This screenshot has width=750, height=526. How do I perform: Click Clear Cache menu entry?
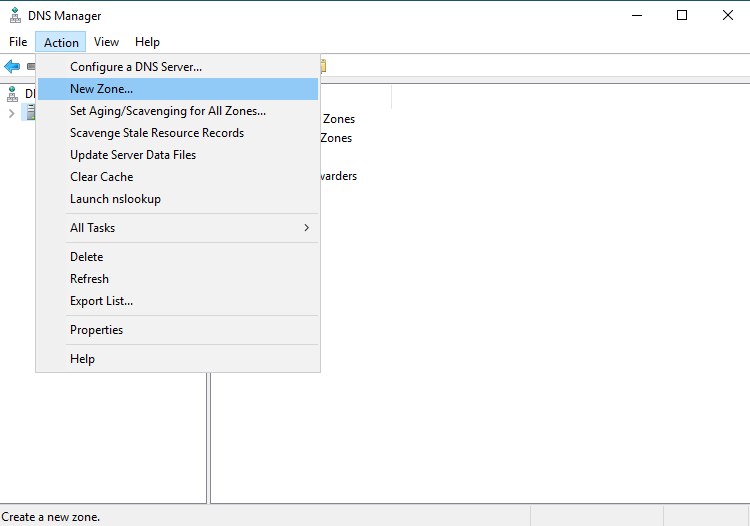[x=101, y=177]
